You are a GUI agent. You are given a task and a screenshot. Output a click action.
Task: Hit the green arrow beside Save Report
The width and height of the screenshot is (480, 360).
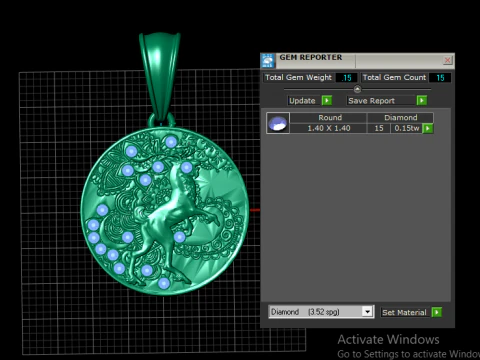[x=422, y=101]
